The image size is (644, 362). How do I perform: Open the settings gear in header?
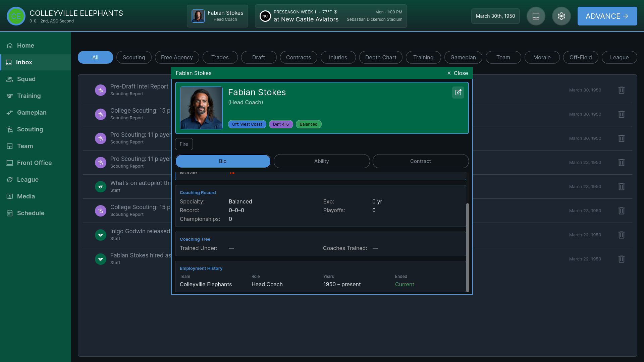[x=561, y=16]
